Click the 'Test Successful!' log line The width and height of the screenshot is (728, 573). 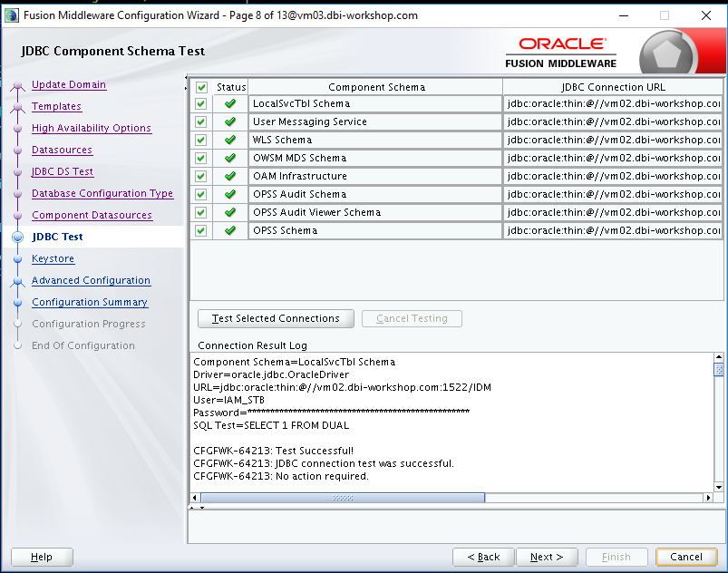coord(274,451)
